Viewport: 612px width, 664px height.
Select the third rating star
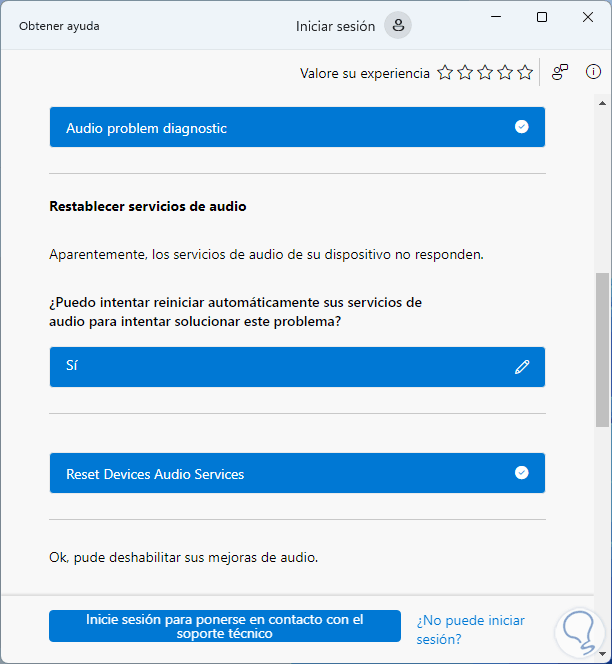pos(485,73)
